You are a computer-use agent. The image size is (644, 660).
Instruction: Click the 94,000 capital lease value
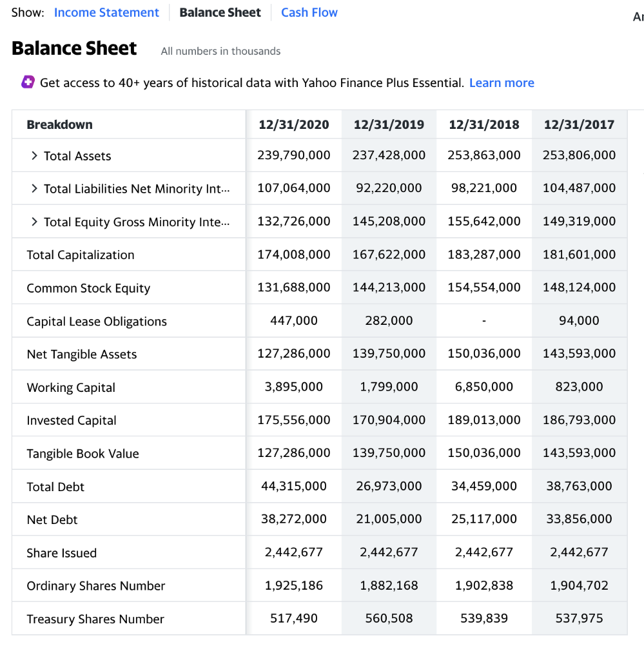click(579, 321)
